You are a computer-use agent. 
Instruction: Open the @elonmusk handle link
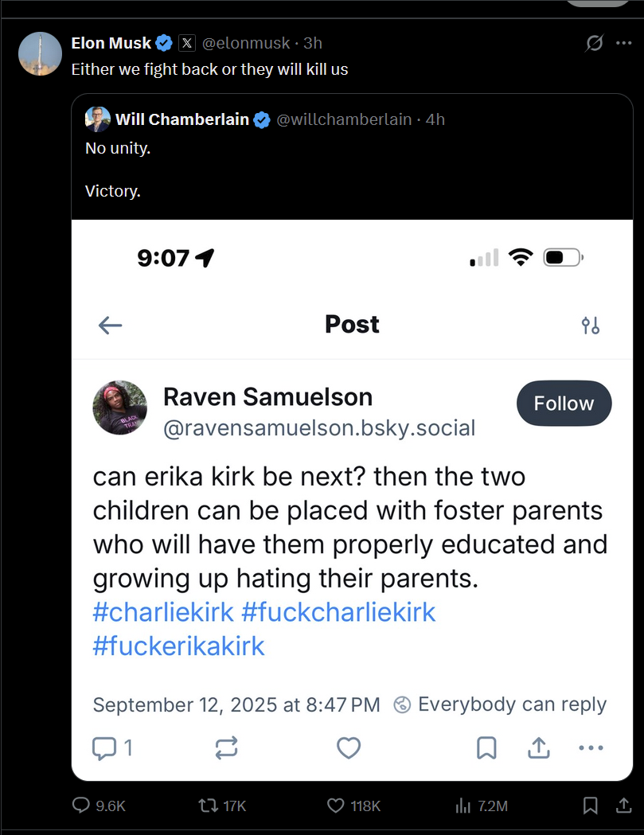click(246, 43)
